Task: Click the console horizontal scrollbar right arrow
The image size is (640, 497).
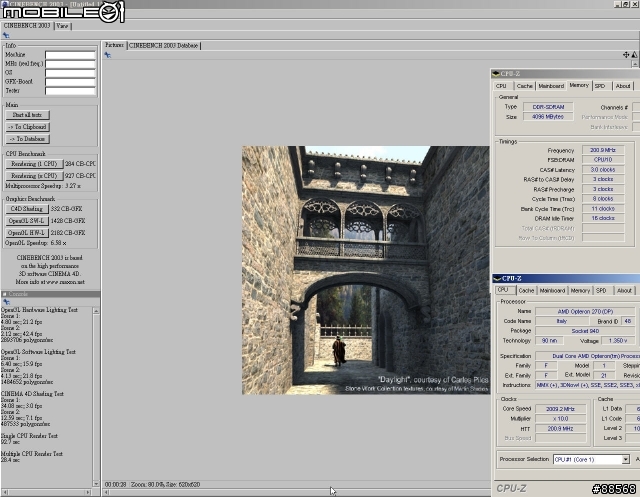Action: coord(88,492)
